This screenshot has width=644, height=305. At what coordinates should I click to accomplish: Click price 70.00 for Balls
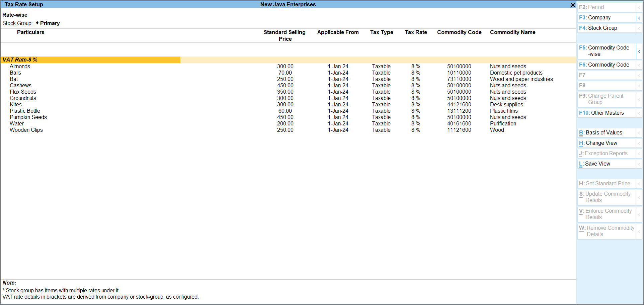285,73
